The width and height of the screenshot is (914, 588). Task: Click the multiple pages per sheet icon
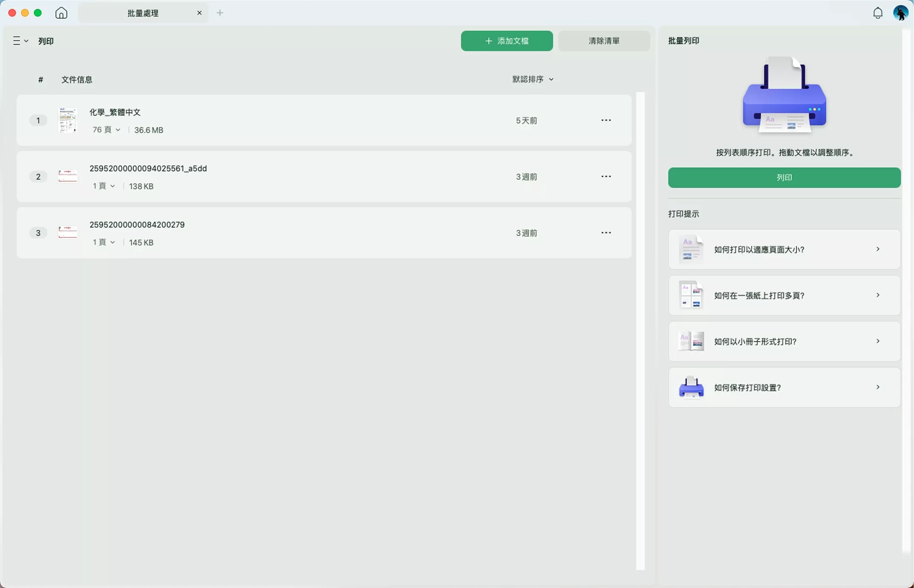(691, 295)
